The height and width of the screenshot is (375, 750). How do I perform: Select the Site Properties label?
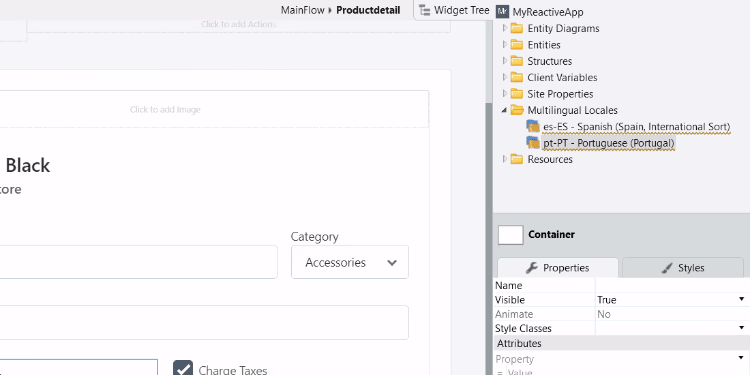[560, 94]
